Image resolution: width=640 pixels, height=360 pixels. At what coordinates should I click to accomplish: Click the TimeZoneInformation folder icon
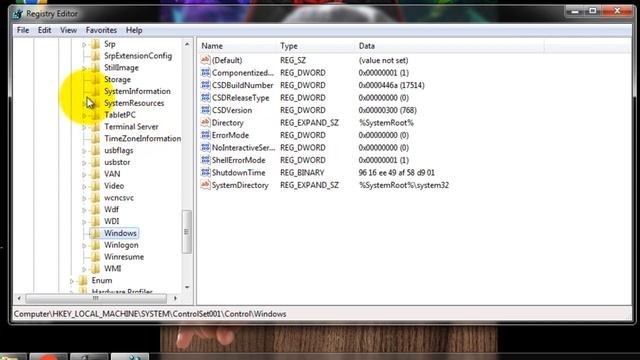(x=95, y=138)
